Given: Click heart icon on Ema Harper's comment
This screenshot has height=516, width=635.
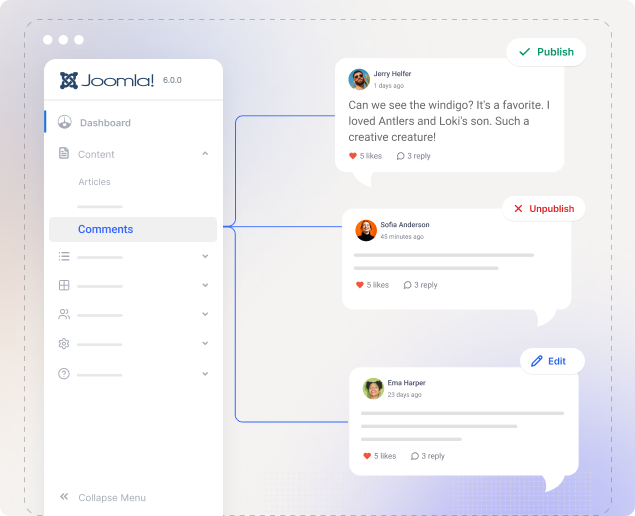Looking at the screenshot, I should click(x=367, y=456).
